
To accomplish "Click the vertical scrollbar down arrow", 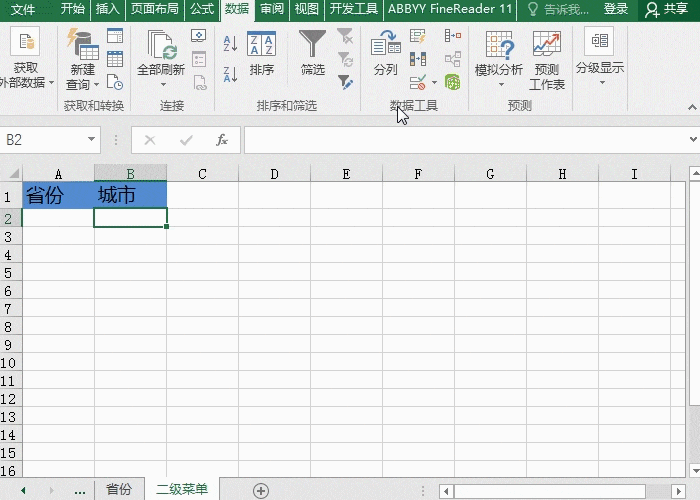I will click(695, 470).
